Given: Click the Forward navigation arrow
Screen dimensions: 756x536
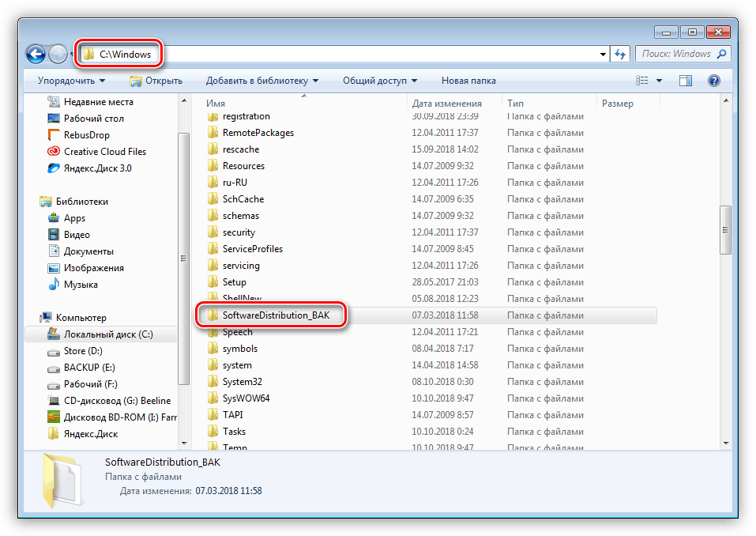Looking at the screenshot, I should (x=58, y=53).
